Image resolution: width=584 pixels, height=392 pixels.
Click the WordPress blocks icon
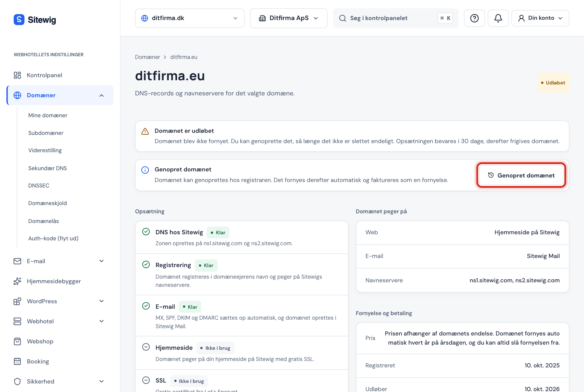[17, 301]
